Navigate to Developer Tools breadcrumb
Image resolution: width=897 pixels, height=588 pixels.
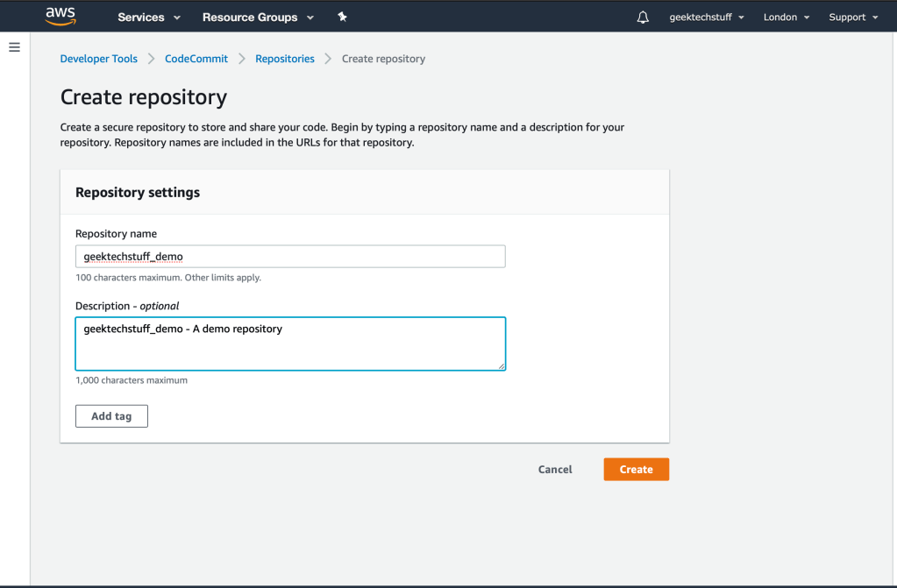point(98,58)
